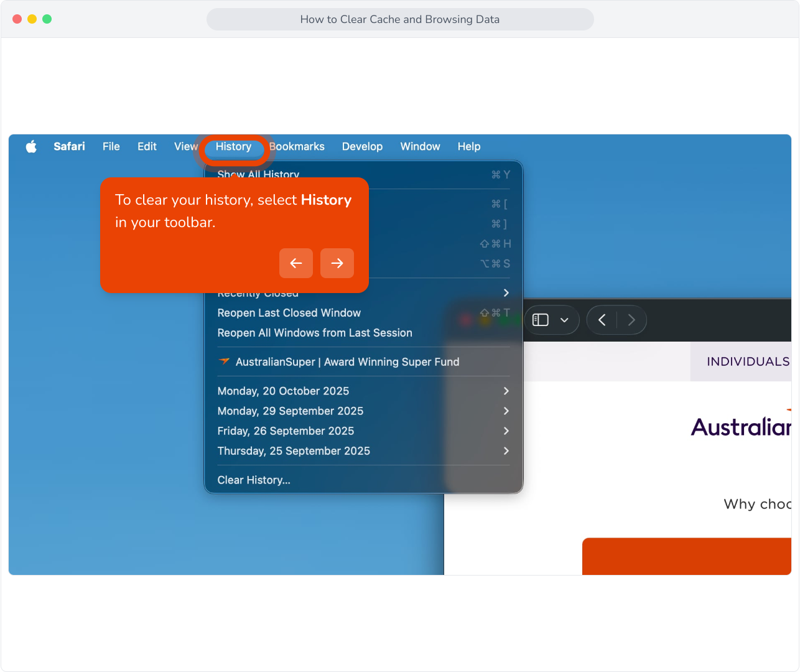Toggle the Safari sidebar icon
The image size is (800, 672).
pos(541,320)
